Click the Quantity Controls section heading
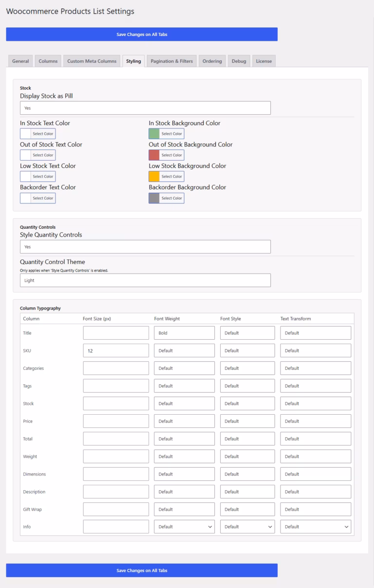This screenshot has width=374, height=588. tap(37, 227)
